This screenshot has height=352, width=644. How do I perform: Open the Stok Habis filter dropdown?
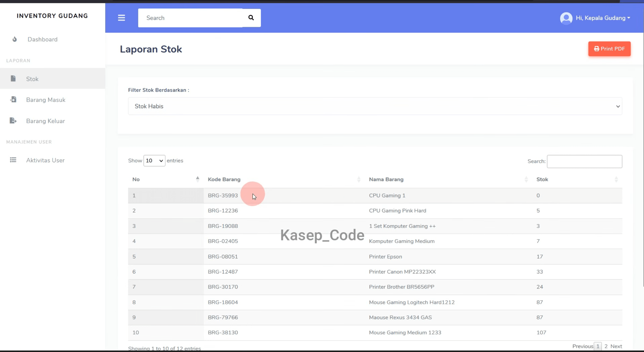pyautogui.click(x=375, y=106)
